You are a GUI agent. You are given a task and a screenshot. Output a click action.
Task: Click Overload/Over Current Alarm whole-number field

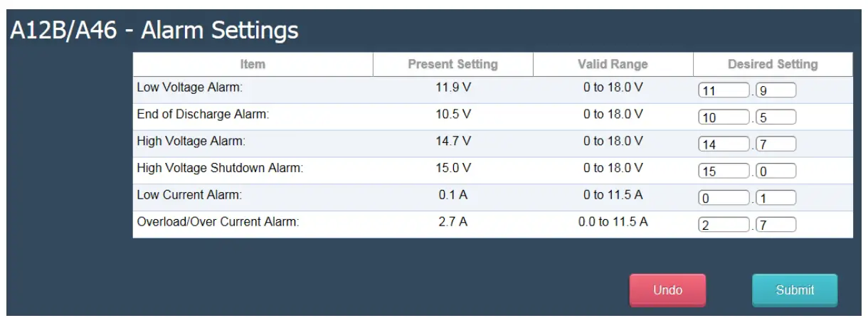tap(724, 226)
